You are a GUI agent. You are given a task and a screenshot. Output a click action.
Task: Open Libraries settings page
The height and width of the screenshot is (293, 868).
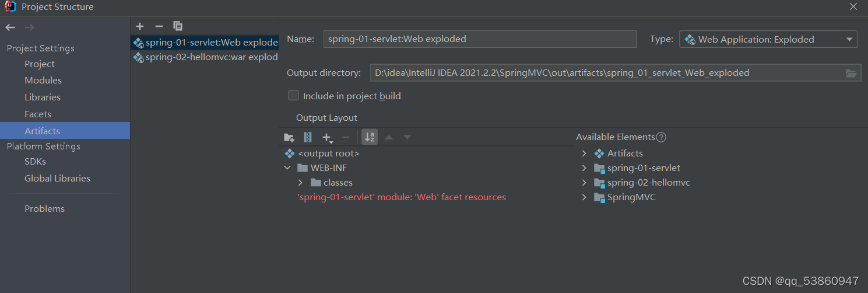(43, 97)
